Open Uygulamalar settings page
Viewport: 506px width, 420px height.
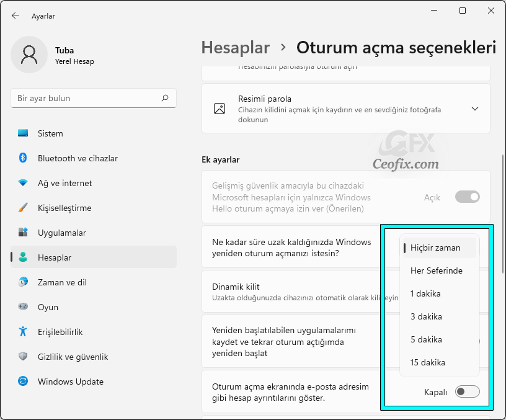pos(94,233)
